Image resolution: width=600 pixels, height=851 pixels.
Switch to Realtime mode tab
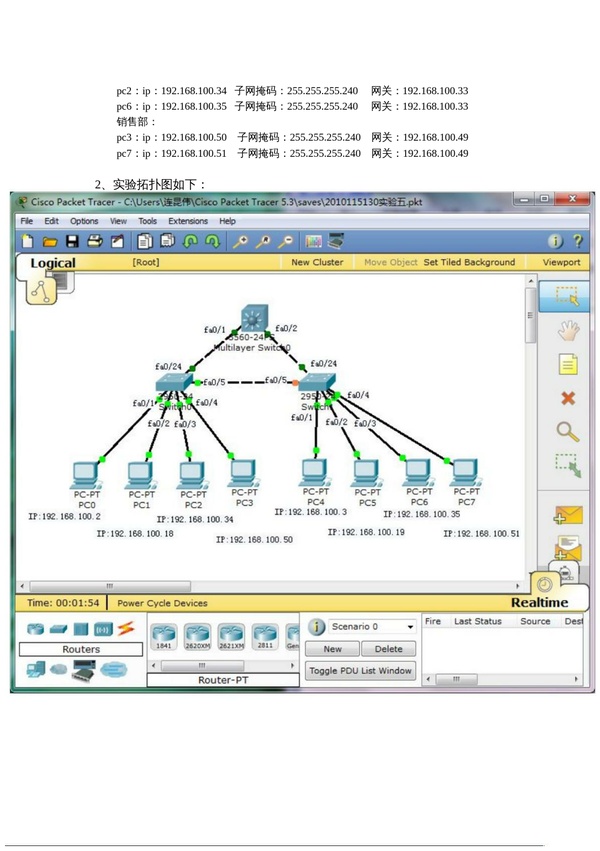539,602
